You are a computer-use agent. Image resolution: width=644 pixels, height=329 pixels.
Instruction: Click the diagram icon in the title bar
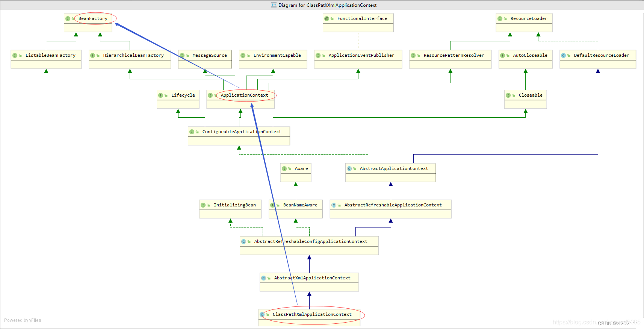[x=274, y=5]
